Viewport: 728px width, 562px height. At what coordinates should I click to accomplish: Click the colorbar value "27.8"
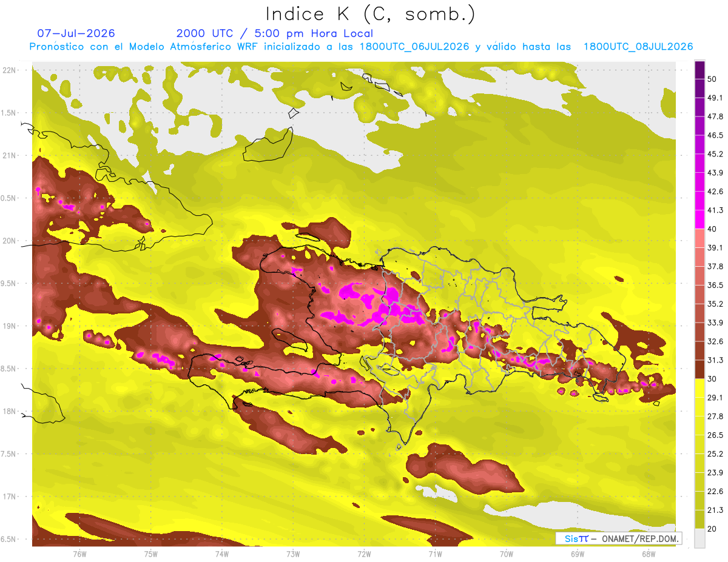point(715,416)
